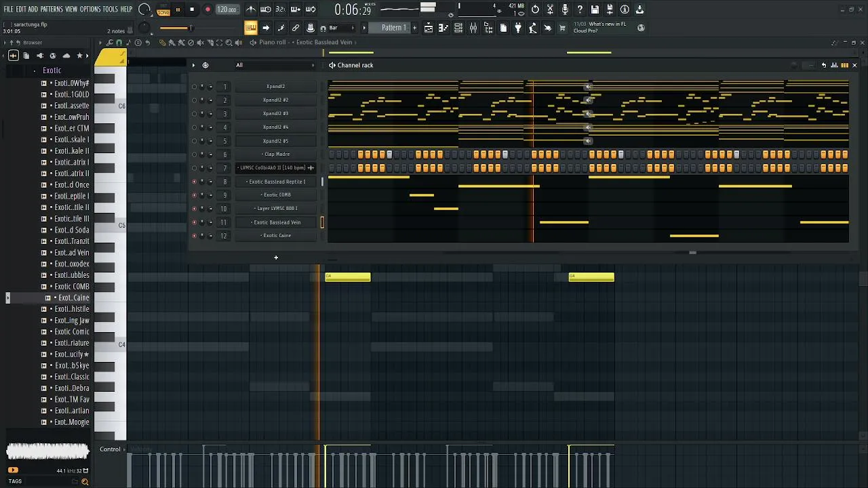Open the FILE menu
This screenshot has width=868, height=488.
click(8, 9)
